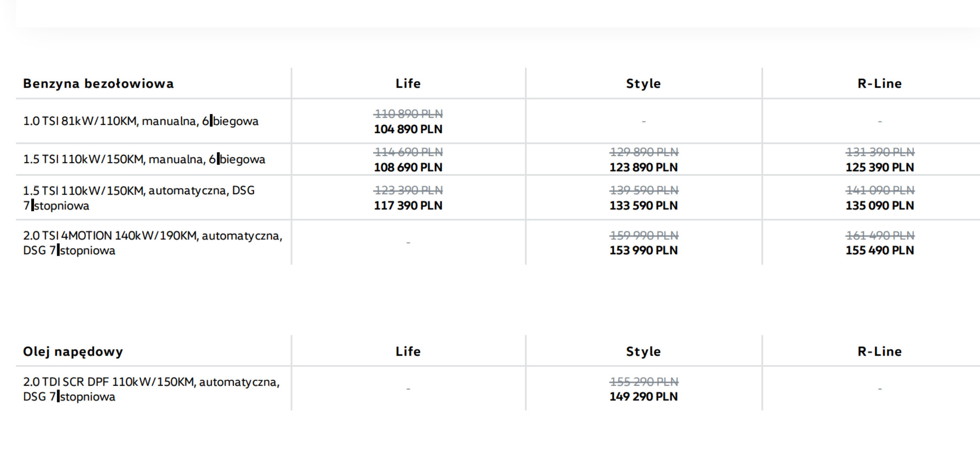Select the 1.0 TSI 81kW/110KM engine row label
Viewport: 980px width, 457px height.
pos(141,121)
